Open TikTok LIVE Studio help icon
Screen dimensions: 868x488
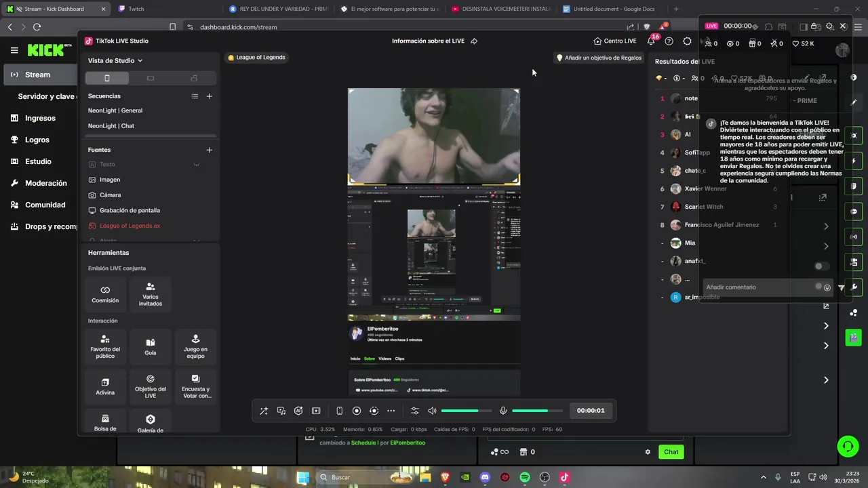pos(669,41)
